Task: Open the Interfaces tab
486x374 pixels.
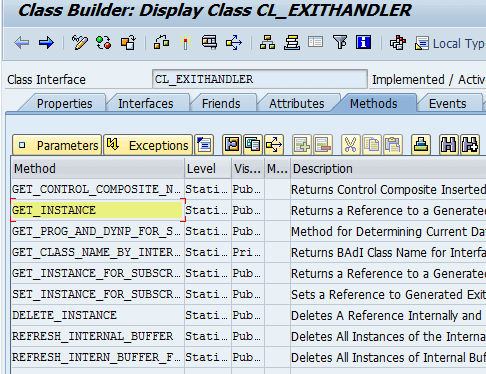Action: (146, 104)
